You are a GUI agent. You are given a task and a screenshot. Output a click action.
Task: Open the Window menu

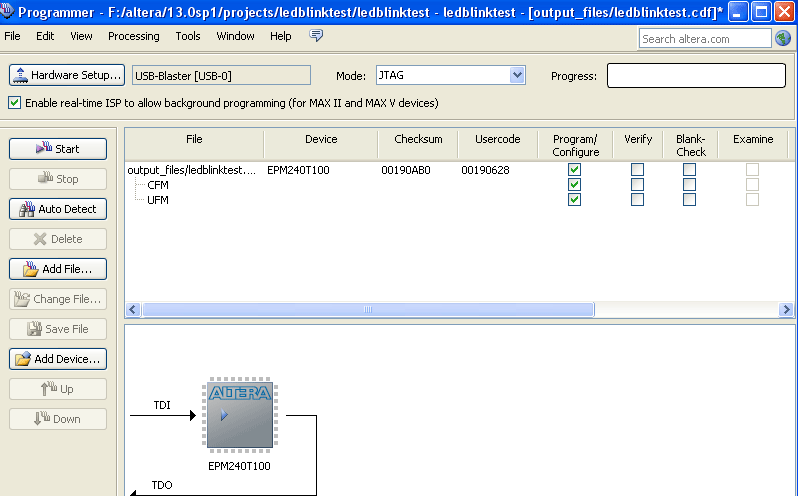[x=235, y=36]
